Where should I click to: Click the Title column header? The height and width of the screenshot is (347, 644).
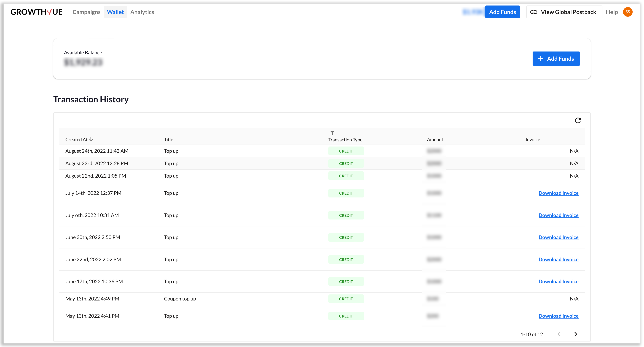pyautogui.click(x=168, y=139)
